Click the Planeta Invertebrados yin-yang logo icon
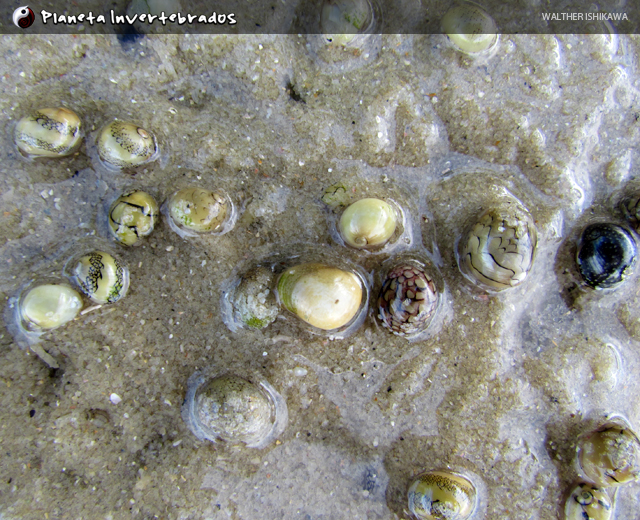Screen dimensions: 640x520 (24, 17)
